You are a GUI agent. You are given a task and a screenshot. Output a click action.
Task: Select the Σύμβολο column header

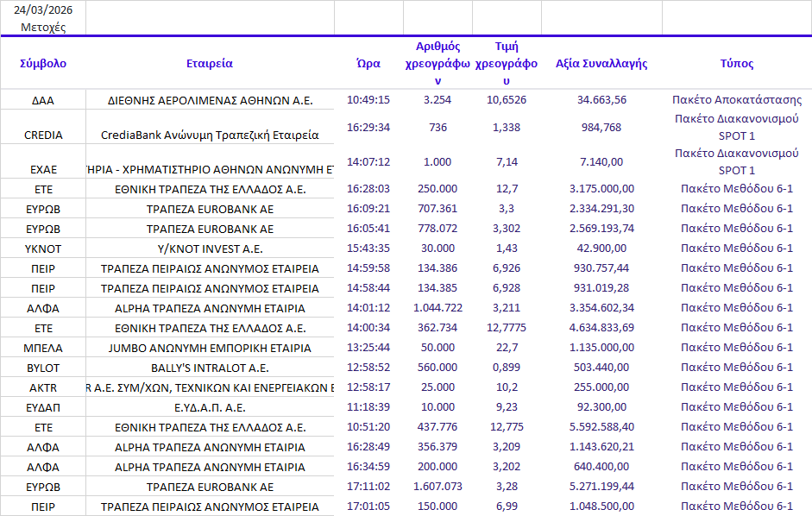[x=43, y=63]
